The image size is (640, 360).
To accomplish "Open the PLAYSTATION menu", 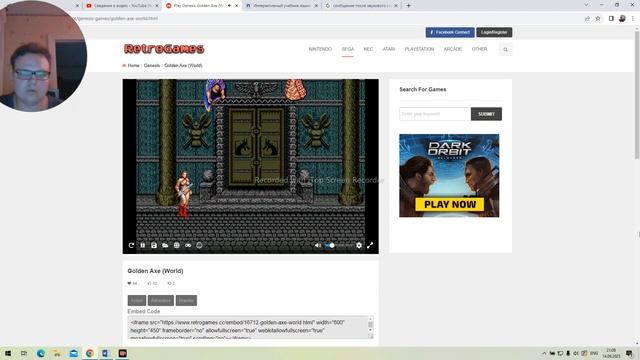I will click(x=419, y=49).
